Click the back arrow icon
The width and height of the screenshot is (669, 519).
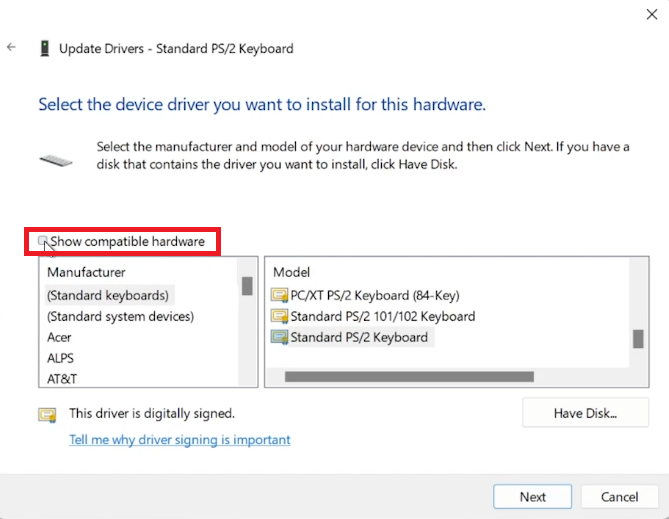(11, 47)
